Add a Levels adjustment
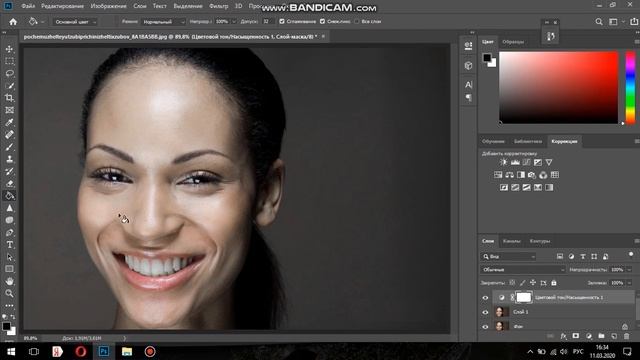 tap(515, 162)
